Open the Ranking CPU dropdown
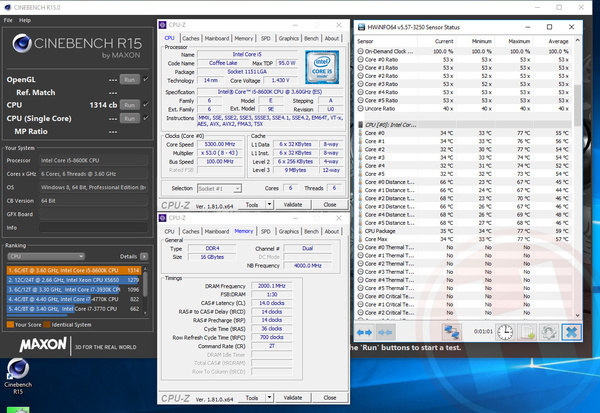 tap(46, 256)
